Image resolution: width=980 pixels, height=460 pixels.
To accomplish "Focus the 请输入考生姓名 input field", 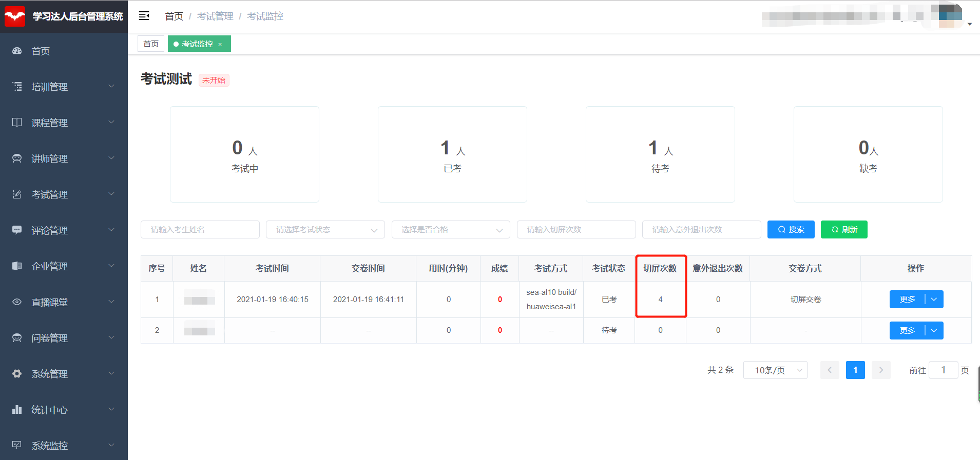I will tap(200, 230).
